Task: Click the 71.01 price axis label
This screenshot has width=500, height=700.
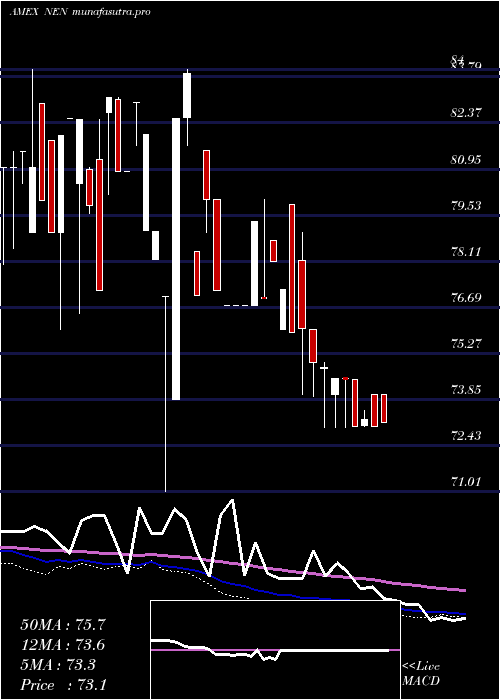Action: (466, 482)
